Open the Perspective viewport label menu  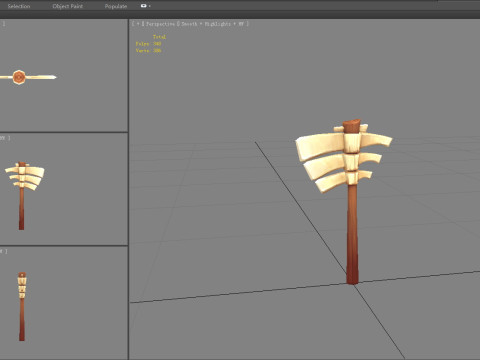click(x=160, y=24)
